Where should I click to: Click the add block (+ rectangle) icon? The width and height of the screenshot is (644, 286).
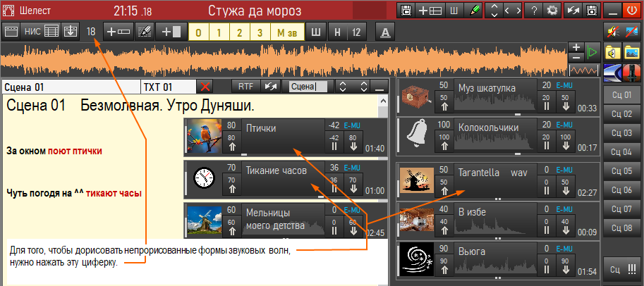tap(171, 31)
